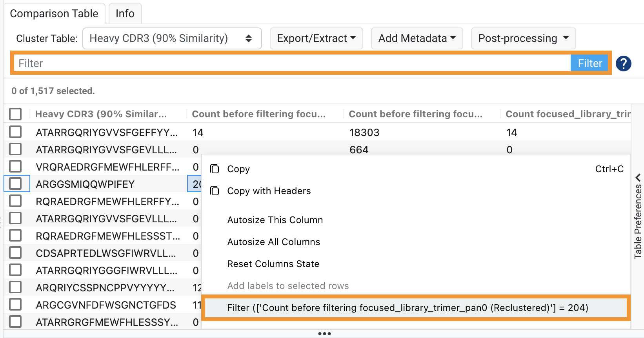Click the Count focused_library_trir column header

pyautogui.click(x=568, y=114)
